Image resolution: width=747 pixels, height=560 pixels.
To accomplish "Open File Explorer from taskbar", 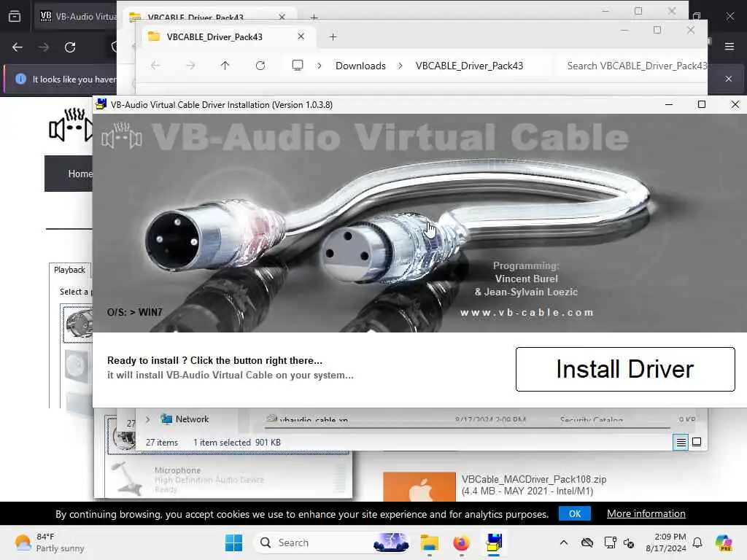I will pyautogui.click(x=429, y=542).
